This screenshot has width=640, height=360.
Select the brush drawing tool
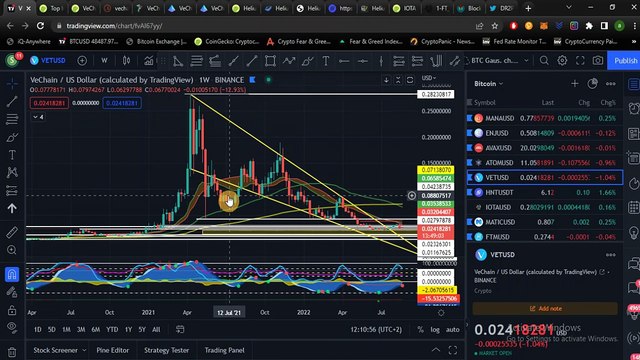12,137
